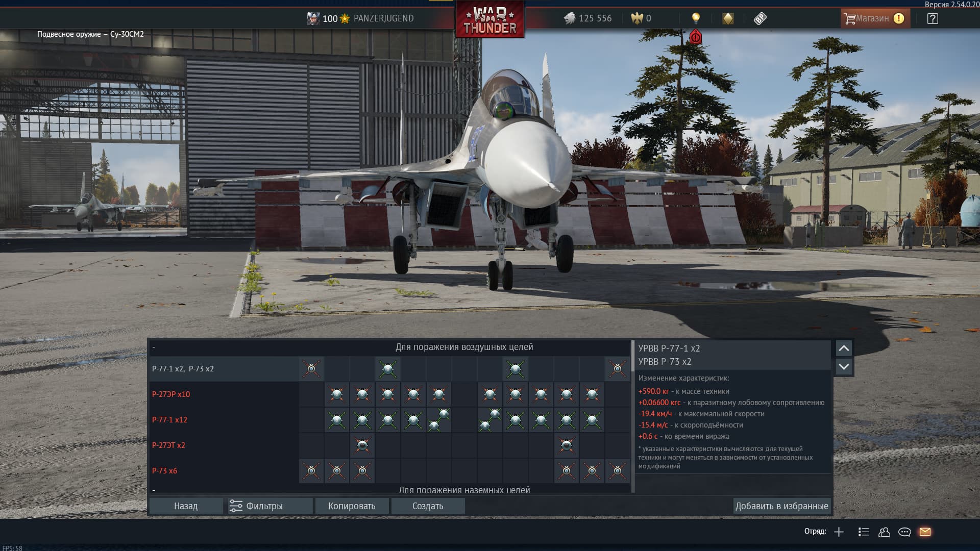The width and height of the screenshot is (980, 551).
Task: Open chat bubble icon in bottom bar
Action: pos(904,532)
